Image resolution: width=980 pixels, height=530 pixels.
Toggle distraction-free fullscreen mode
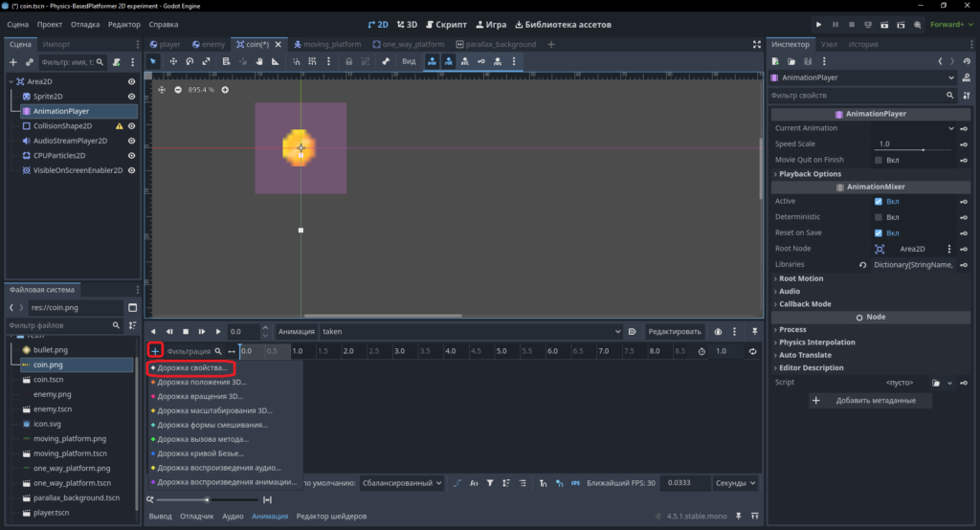(x=757, y=44)
